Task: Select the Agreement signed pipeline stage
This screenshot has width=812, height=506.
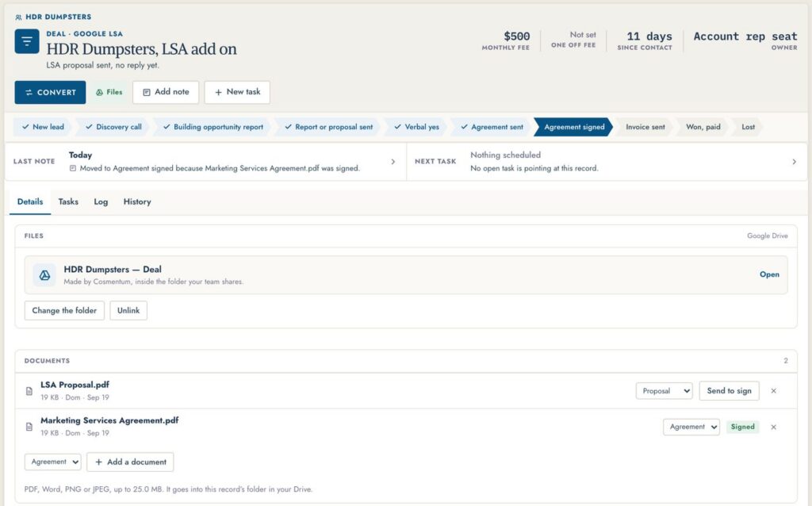Action: click(574, 127)
